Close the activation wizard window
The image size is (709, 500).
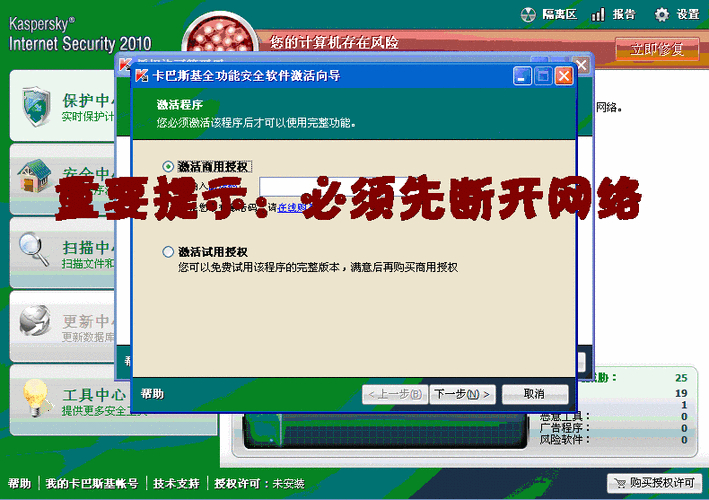[x=564, y=76]
